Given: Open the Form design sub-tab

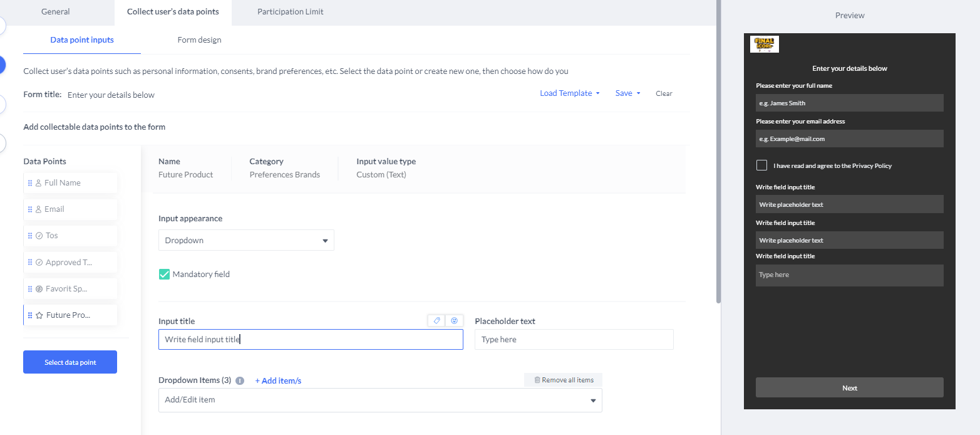Looking at the screenshot, I should [199, 40].
